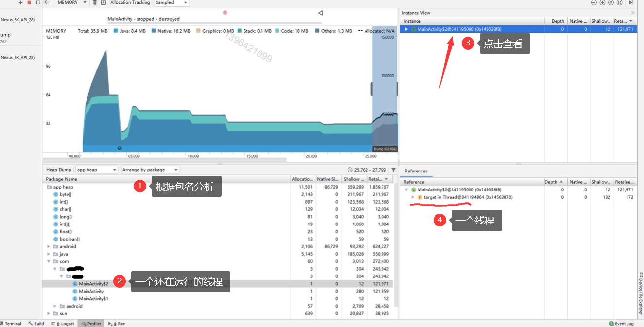
Task: Select the boolean[] class row
Action: (x=217, y=239)
